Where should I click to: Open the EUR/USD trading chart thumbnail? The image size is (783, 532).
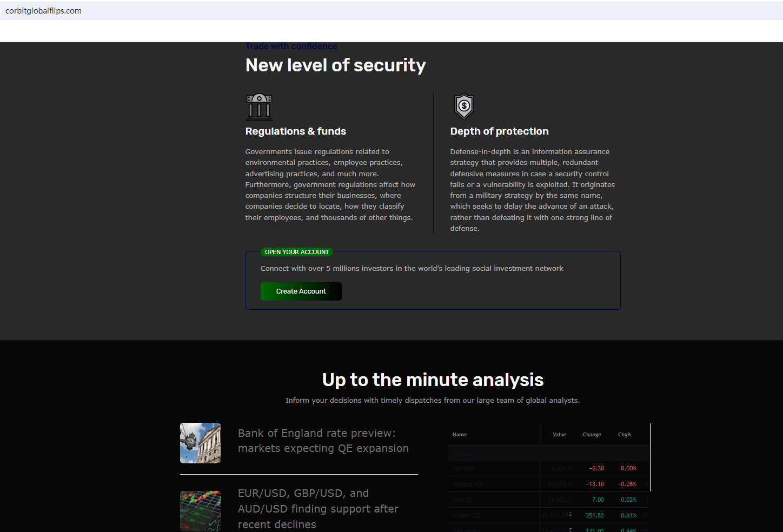[x=200, y=511]
